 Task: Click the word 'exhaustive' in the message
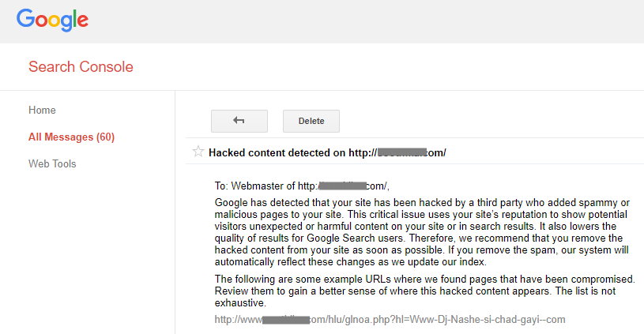coord(239,302)
